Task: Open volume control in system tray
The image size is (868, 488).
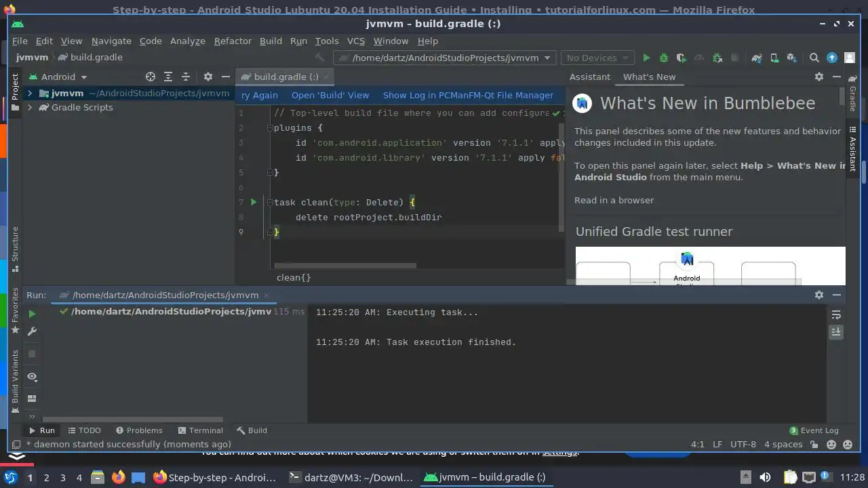Action: 765,477
